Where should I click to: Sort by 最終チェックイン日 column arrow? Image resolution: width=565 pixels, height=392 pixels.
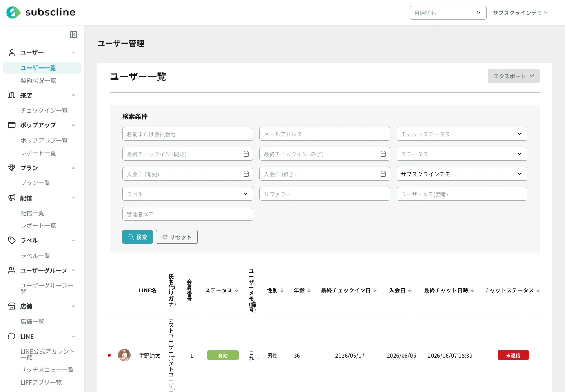pyautogui.click(x=375, y=290)
